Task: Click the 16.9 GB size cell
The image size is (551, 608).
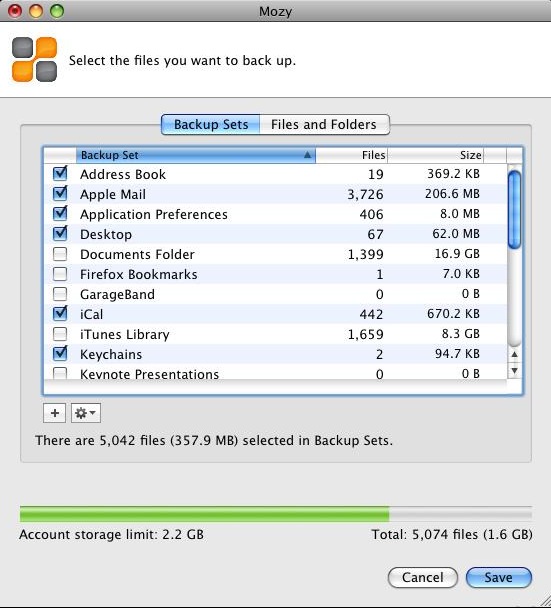Action: point(457,254)
